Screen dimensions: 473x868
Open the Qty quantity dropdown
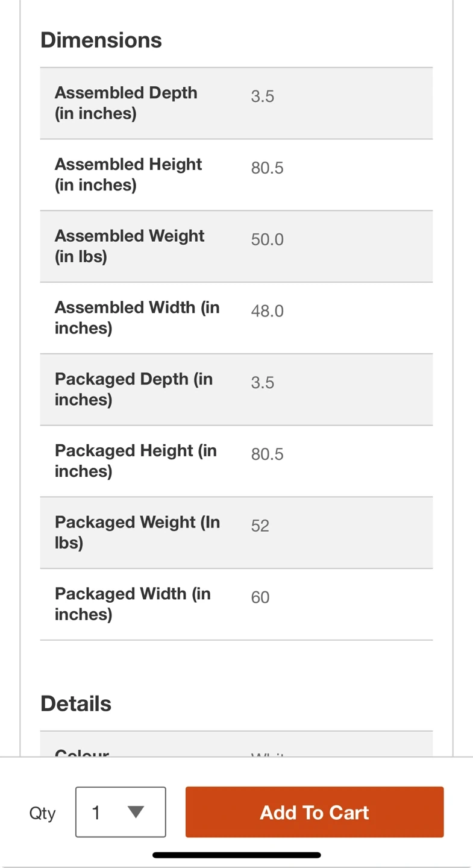pos(121,812)
